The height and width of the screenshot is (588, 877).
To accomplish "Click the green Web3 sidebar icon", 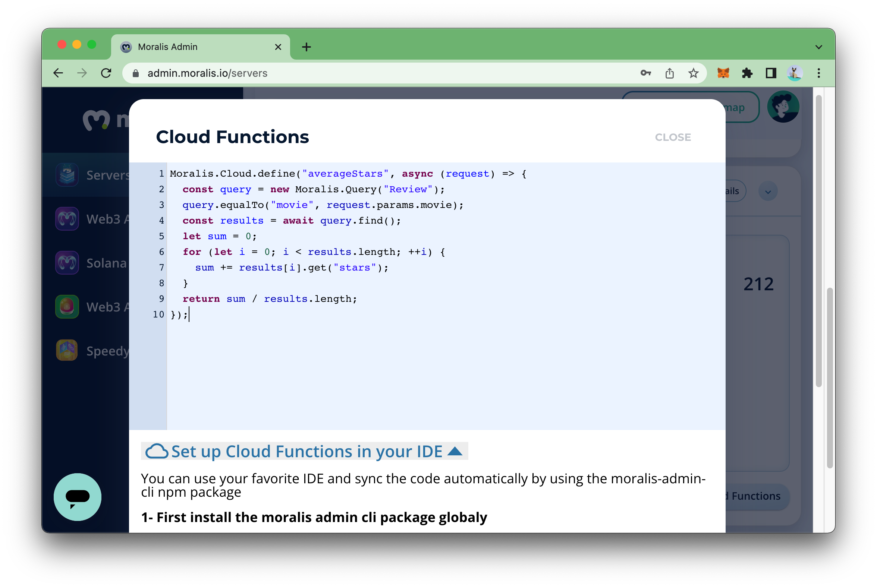I will [67, 306].
